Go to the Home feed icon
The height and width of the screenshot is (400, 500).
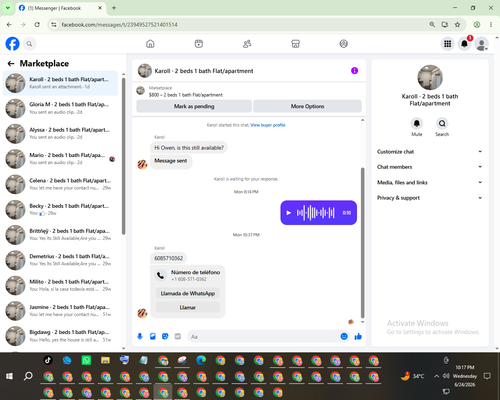click(x=150, y=44)
